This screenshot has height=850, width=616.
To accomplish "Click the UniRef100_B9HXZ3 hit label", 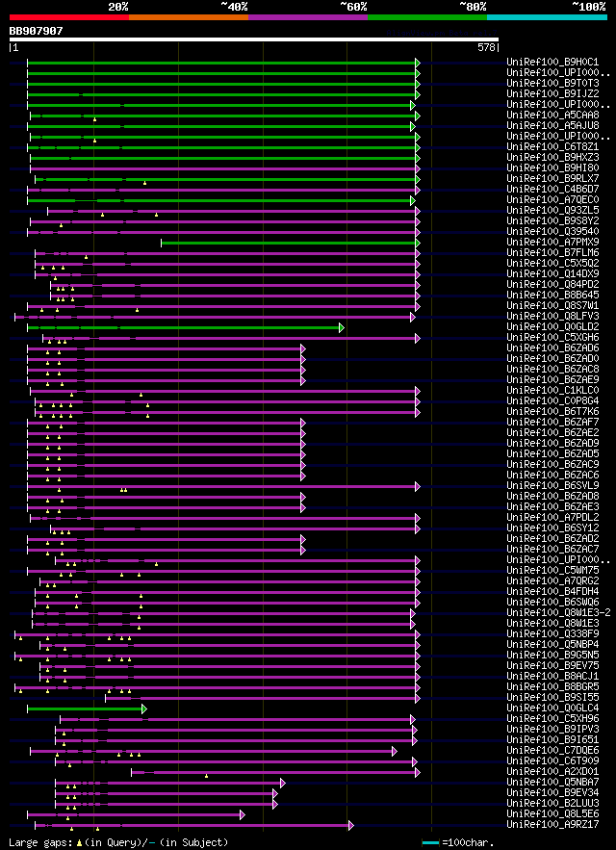I will click(552, 158).
